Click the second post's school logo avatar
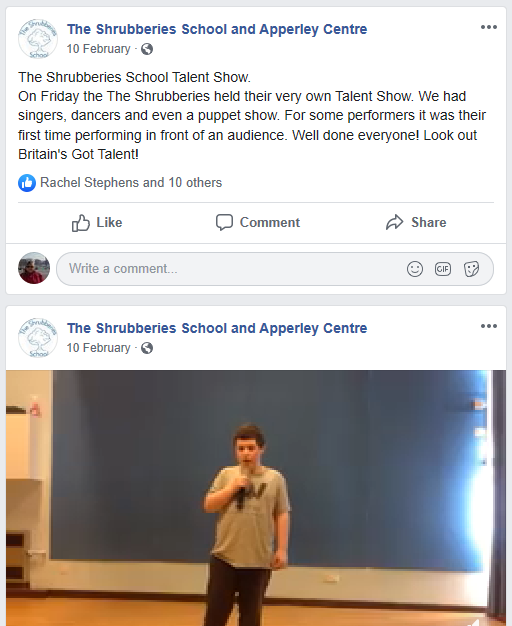The width and height of the screenshot is (512, 626). click(x=38, y=338)
